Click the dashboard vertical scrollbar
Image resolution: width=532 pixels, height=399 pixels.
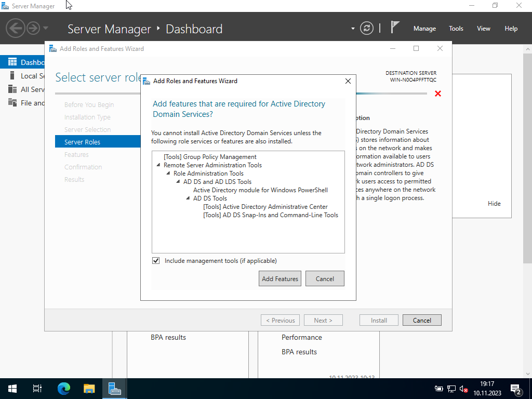click(x=528, y=158)
